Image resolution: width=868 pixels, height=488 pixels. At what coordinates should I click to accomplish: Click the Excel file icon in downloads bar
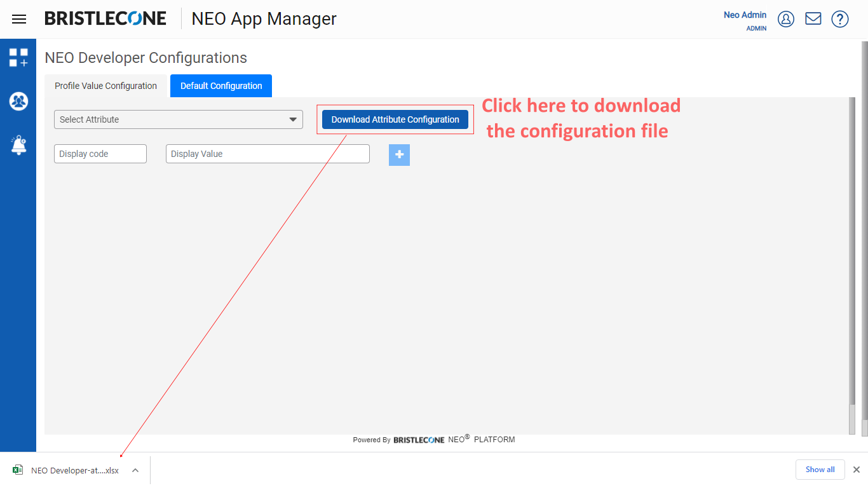18,470
